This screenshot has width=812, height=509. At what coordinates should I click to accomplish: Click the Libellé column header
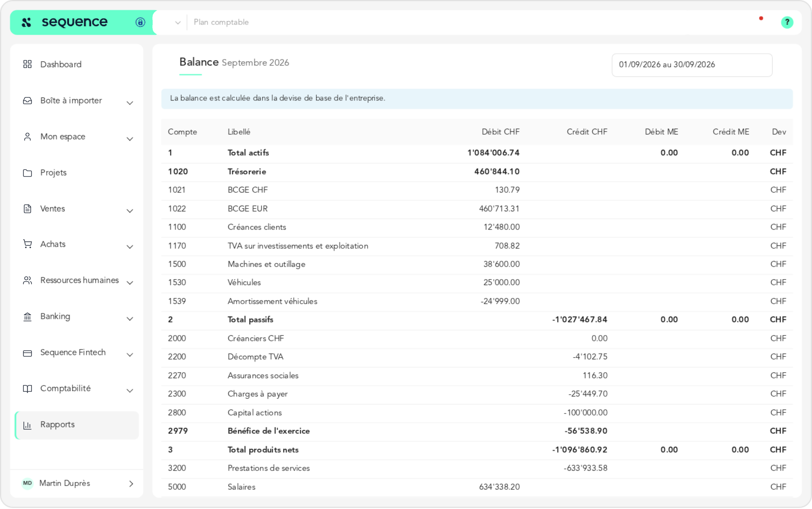point(239,132)
